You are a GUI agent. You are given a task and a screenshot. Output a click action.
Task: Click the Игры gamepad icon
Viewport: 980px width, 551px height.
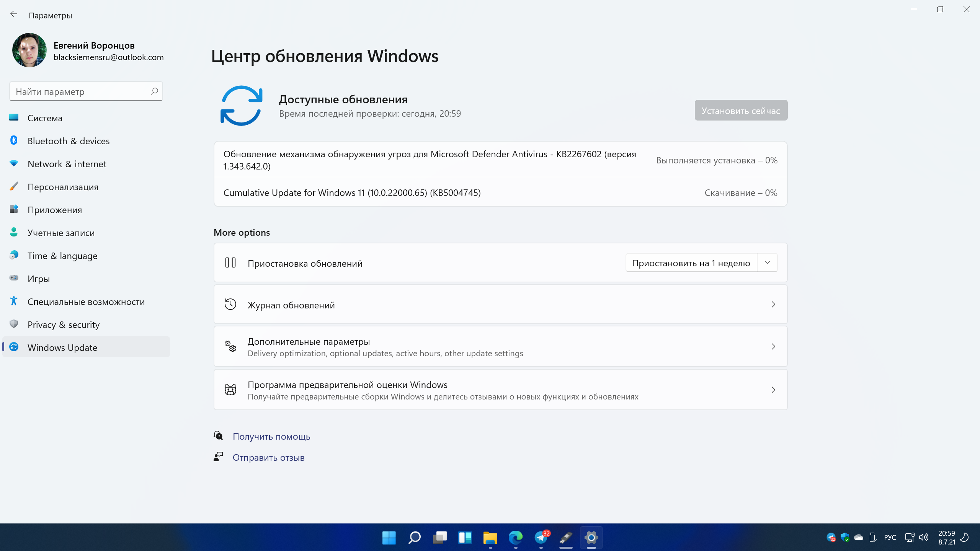(x=14, y=278)
